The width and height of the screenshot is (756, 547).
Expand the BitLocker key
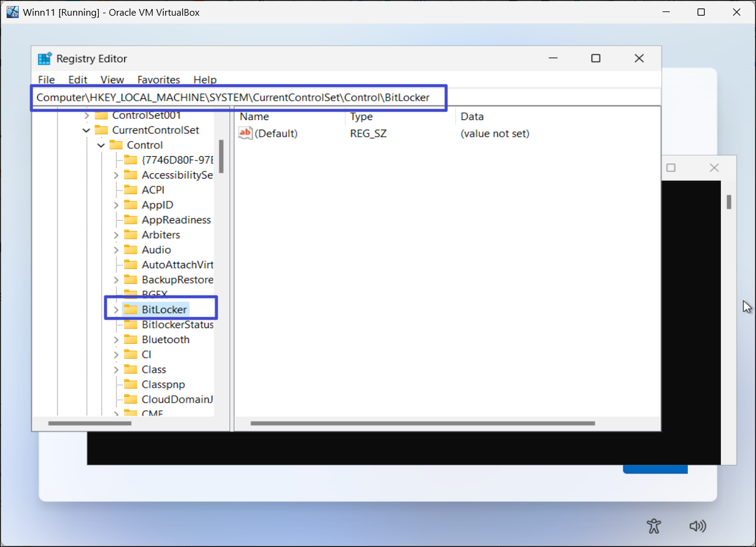116,309
